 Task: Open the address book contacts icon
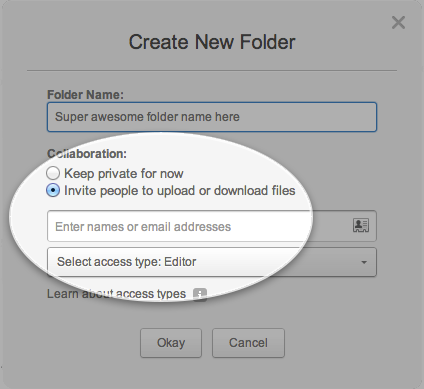[x=361, y=226]
